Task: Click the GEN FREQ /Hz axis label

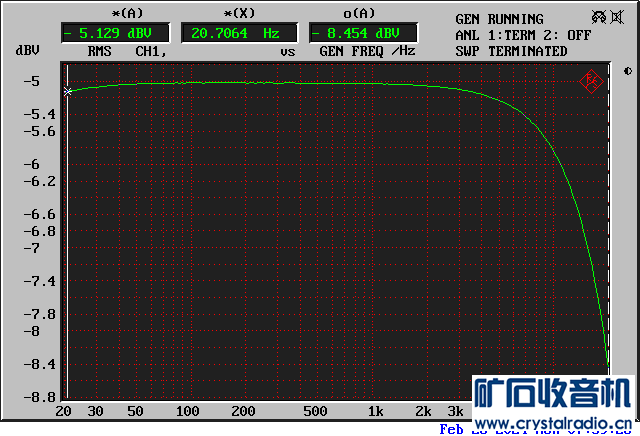Action: click(x=367, y=51)
